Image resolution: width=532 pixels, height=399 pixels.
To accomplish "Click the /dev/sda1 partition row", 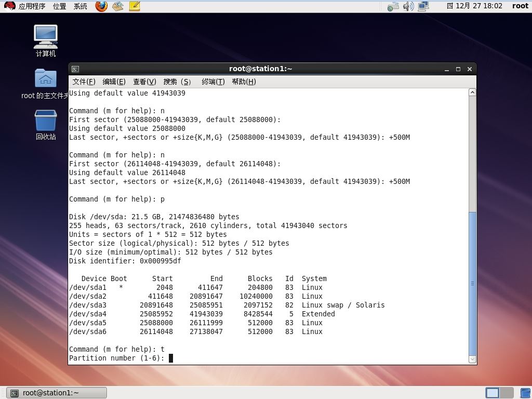I will click(x=196, y=287).
